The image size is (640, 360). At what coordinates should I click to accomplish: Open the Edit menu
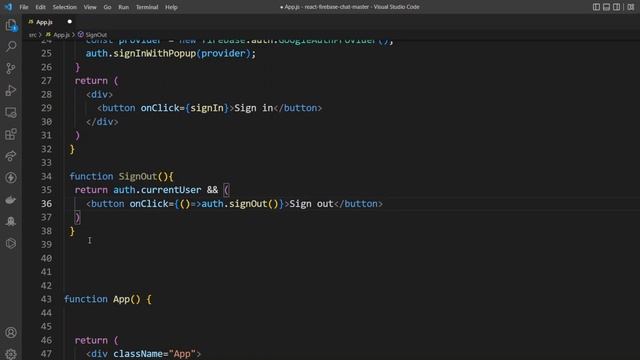click(x=40, y=7)
